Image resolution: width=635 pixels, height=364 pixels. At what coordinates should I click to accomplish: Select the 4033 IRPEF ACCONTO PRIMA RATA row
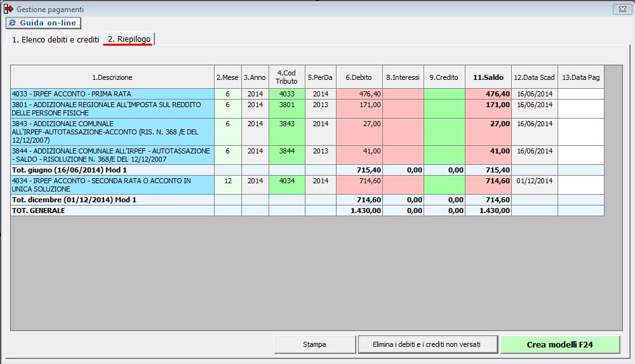click(x=112, y=94)
